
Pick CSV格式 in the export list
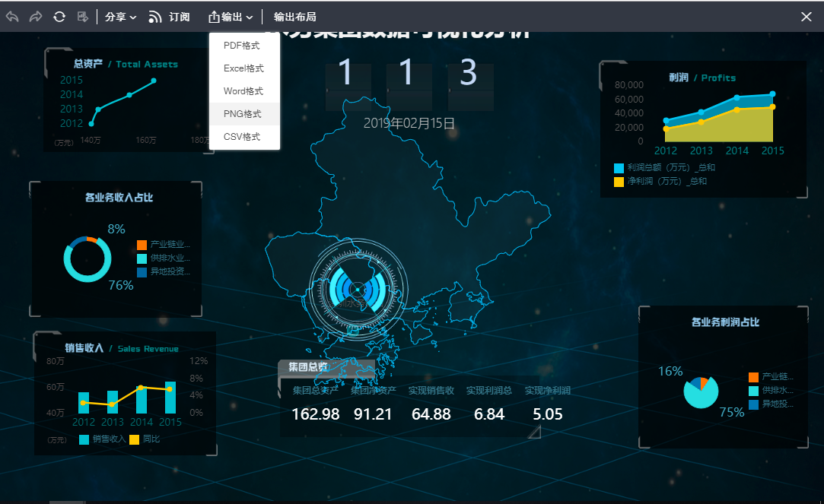tap(243, 137)
